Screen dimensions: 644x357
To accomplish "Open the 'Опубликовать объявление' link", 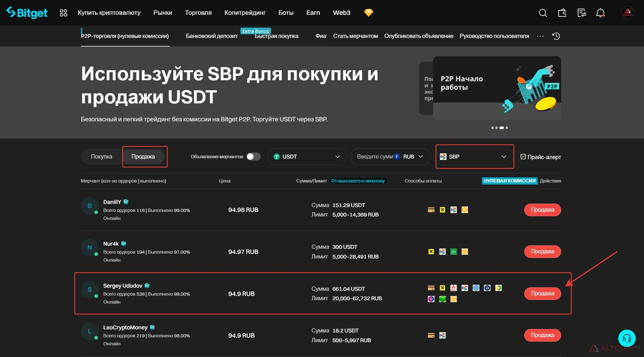I will [419, 36].
